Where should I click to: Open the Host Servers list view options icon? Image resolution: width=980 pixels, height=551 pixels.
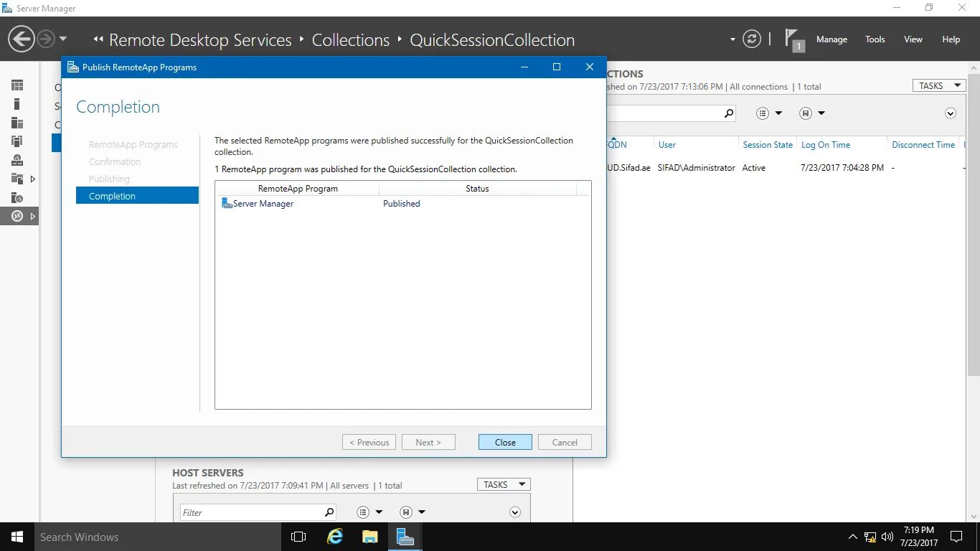tap(363, 512)
